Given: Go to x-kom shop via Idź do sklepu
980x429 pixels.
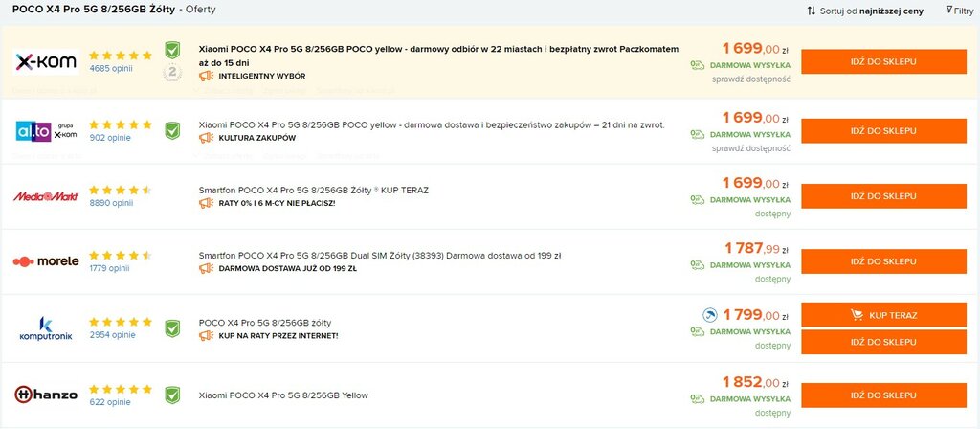Looking at the screenshot, I should [x=883, y=62].
